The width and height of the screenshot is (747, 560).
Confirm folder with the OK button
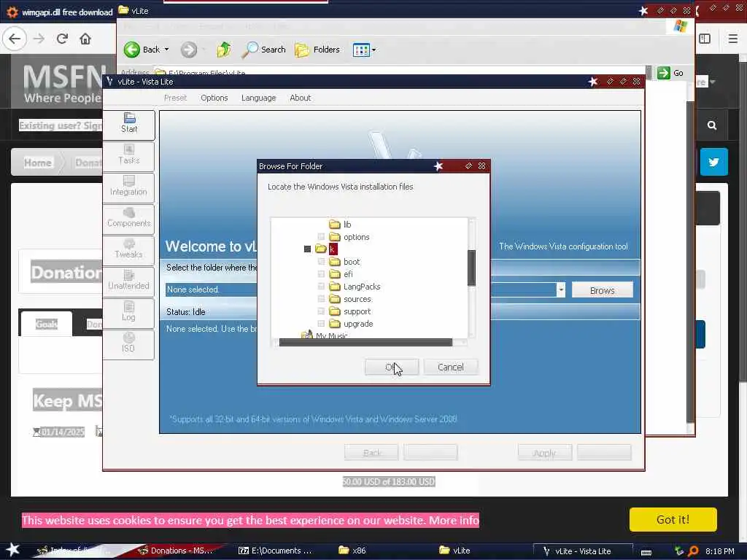click(x=392, y=367)
